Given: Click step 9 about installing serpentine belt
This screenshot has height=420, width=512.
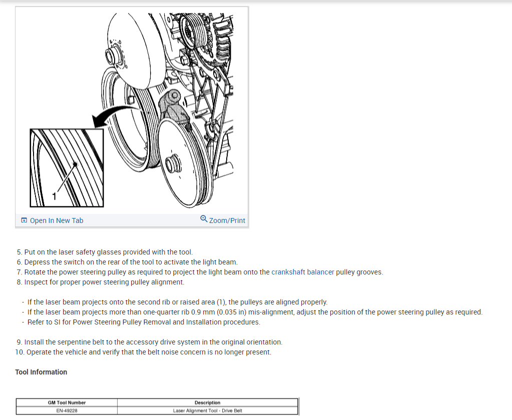Looking at the screenshot, I should [150, 342].
